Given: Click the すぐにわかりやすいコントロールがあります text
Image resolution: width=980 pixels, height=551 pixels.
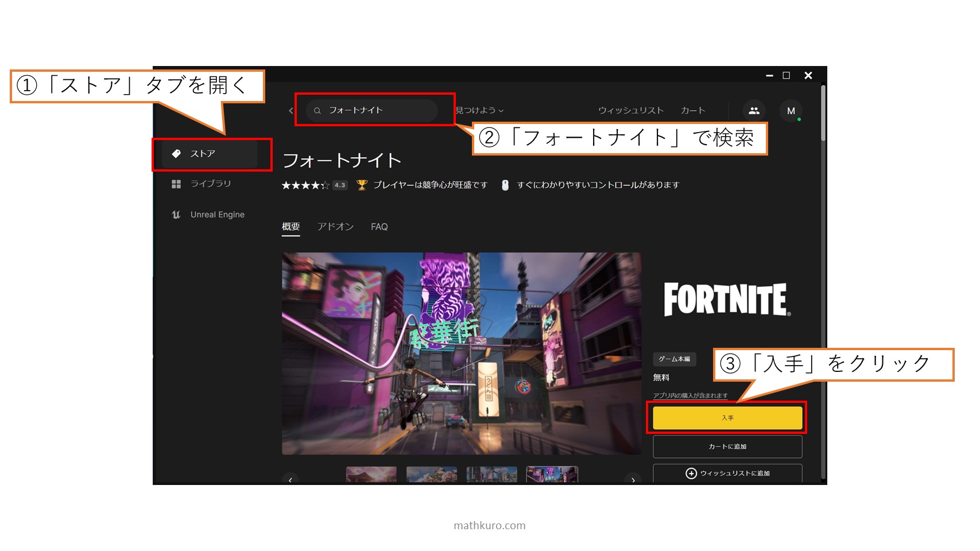Looking at the screenshot, I should [598, 185].
